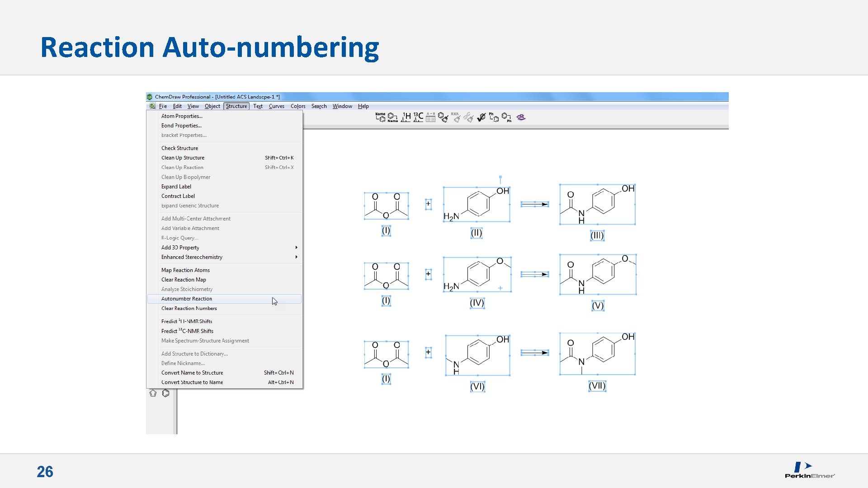This screenshot has width=868, height=488.
Task: Select the cyclopentane ring tool
Action: [153, 394]
